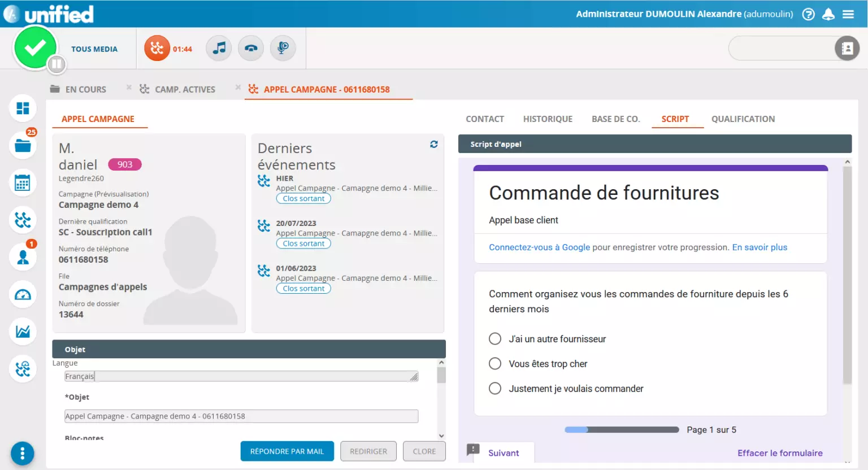868x470 pixels.
Task: Click the HIER event call icon
Action: 264,181
